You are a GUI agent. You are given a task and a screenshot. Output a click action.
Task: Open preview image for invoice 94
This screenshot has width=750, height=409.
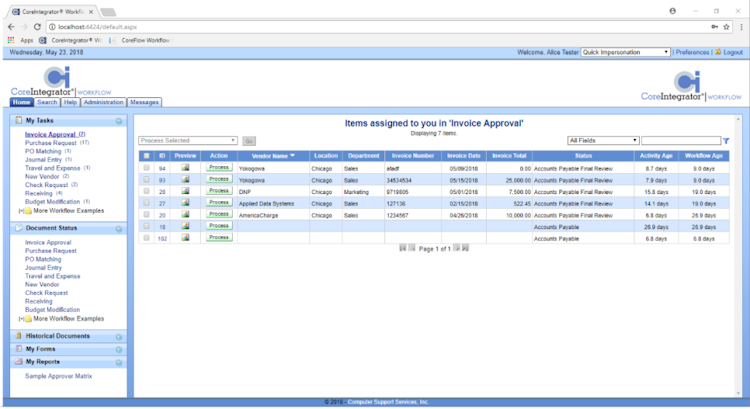(x=185, y=167)
